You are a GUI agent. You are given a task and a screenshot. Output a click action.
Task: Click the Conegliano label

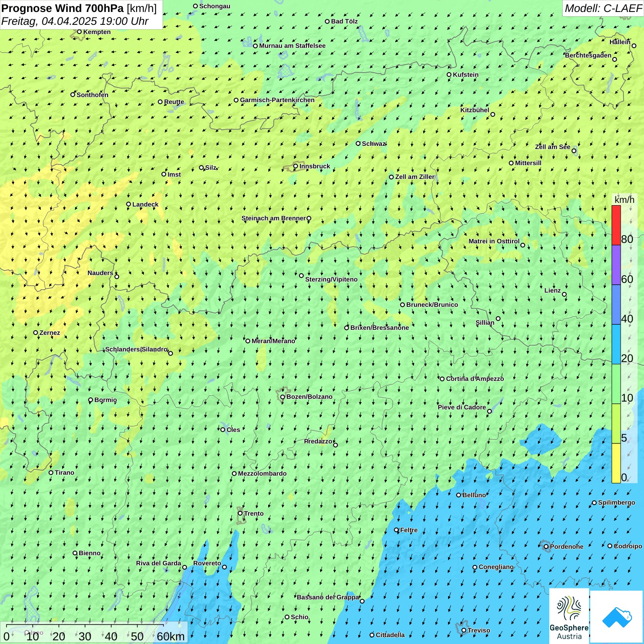click(x=496, y=567)
